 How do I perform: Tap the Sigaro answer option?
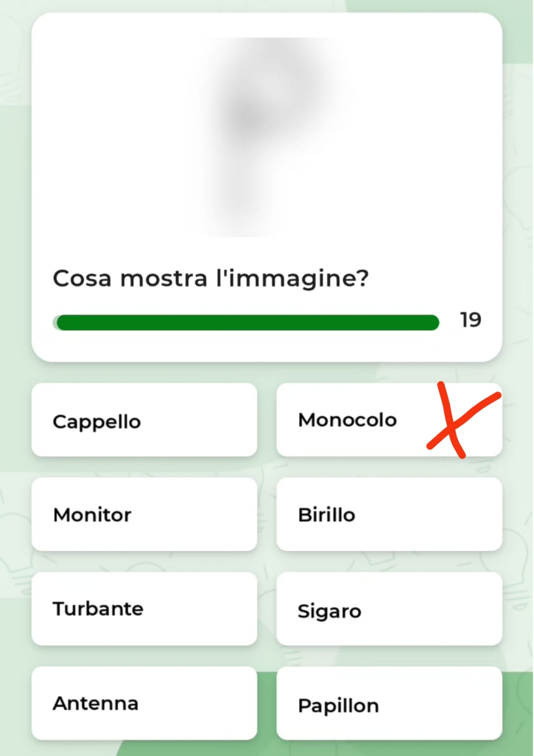[x=389, y=609]
